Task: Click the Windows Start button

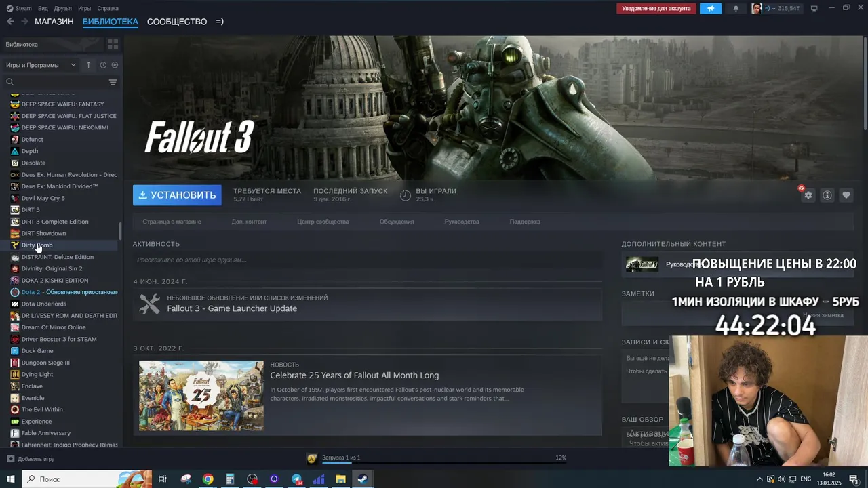Action: point(11,479)
